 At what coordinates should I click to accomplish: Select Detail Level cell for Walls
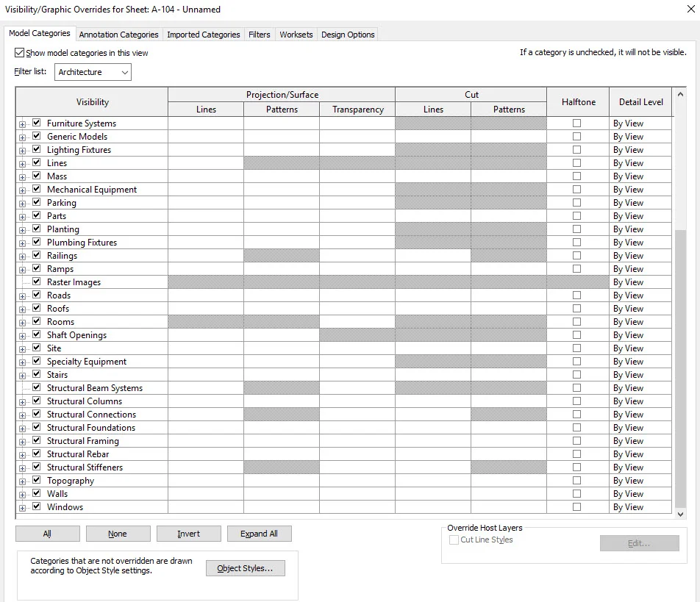[x=640, y=493]
